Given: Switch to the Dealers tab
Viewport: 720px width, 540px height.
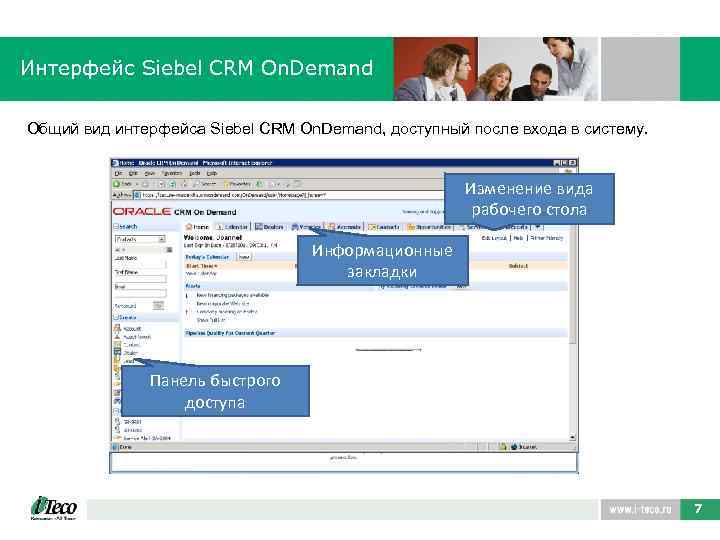Looking at the screenshot, I should click(269, 227).
